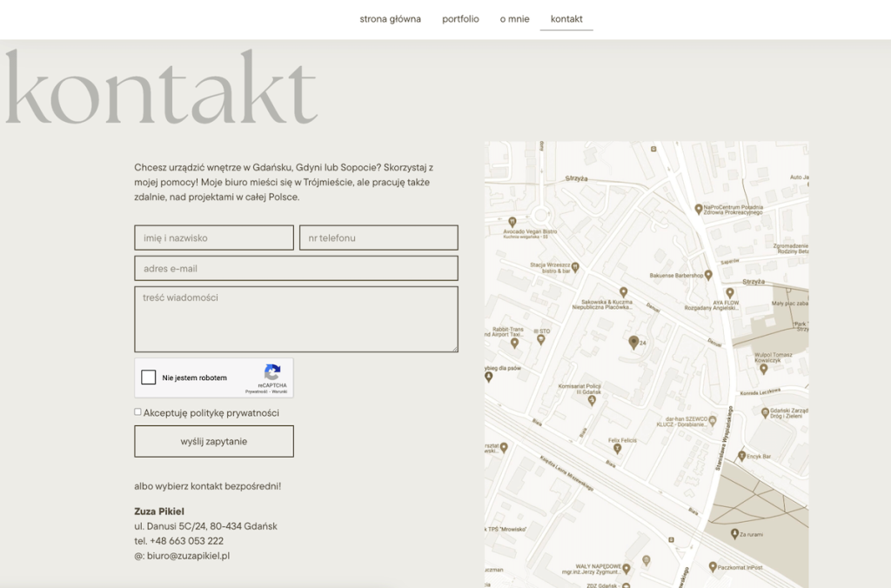Click the Stacja Wrzeszcz bistro pin
Viewport: 891px width, 588px height.
tap(575, 267)
